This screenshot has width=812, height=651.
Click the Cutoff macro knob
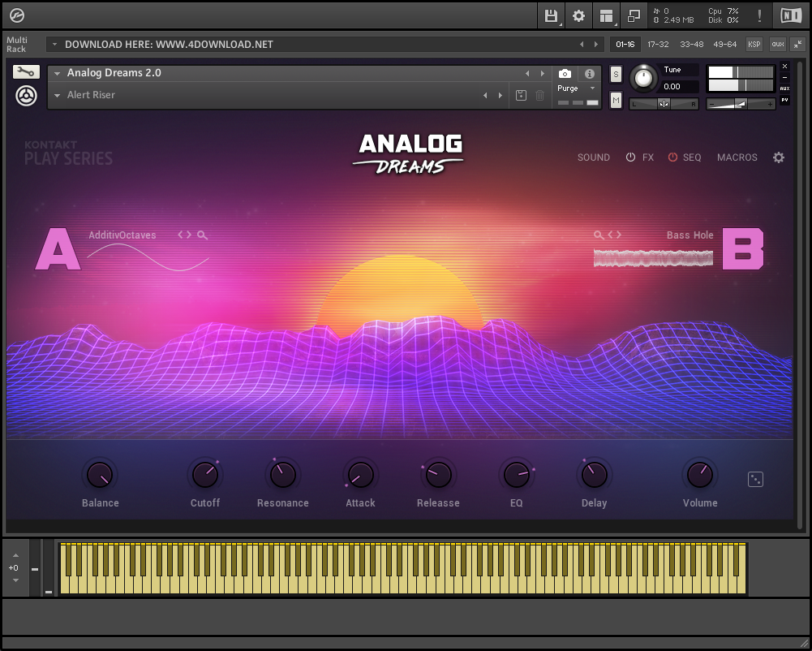click(x=205, y=474)
